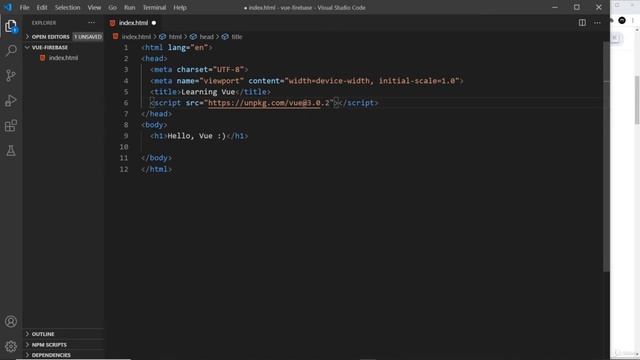The height and width of the screenshot is (360, 640).
Task: Open the Explorer view in activity bar
Action: click(11, 27)
